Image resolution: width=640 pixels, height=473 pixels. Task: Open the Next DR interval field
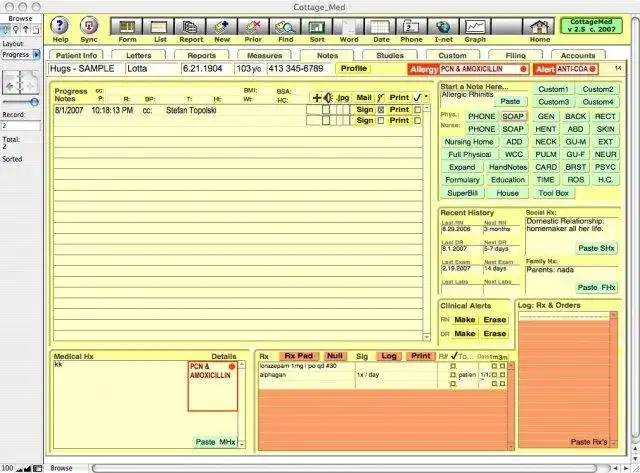coord(501,249)
